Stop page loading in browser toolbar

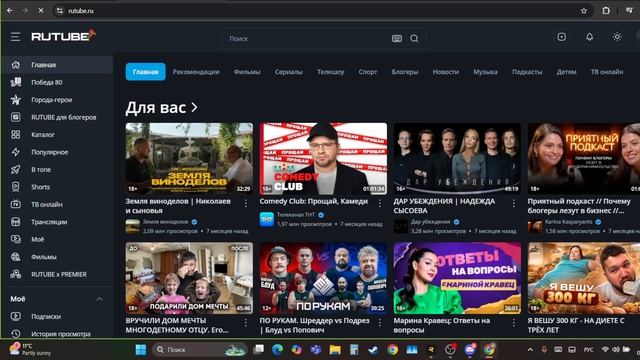[x=41, y=11]
